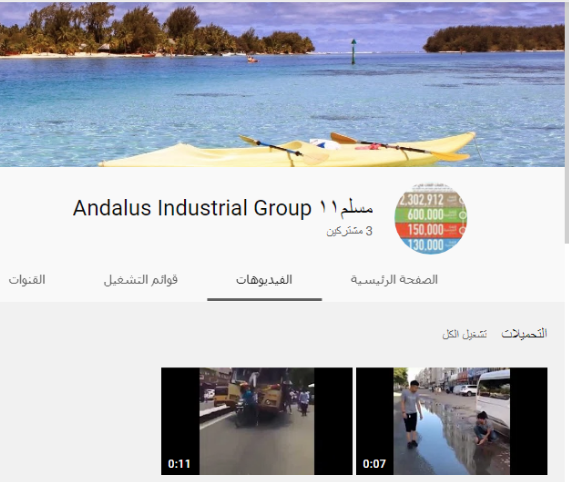
Task: Click the 0:07 duration badge
Action: [374, 463]
